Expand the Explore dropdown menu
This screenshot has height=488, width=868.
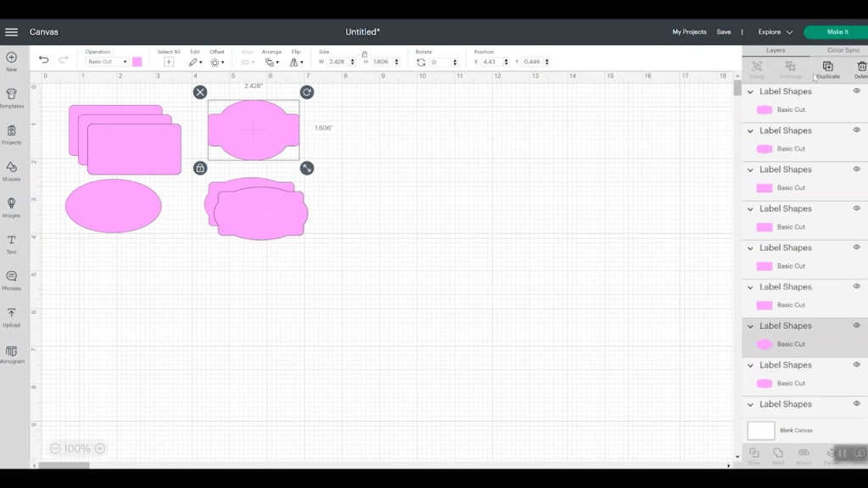point(775,32)
